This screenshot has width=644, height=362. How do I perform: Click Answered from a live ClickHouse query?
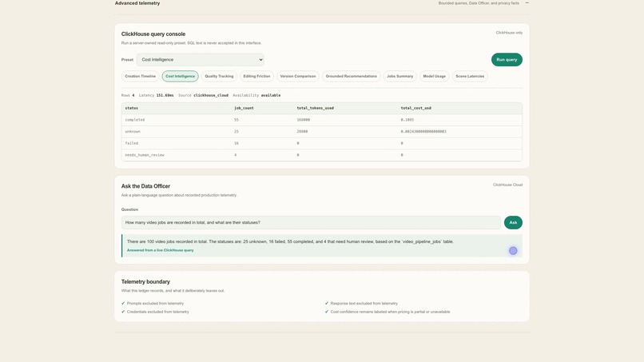pyautogui.click(x=160, y=250)
